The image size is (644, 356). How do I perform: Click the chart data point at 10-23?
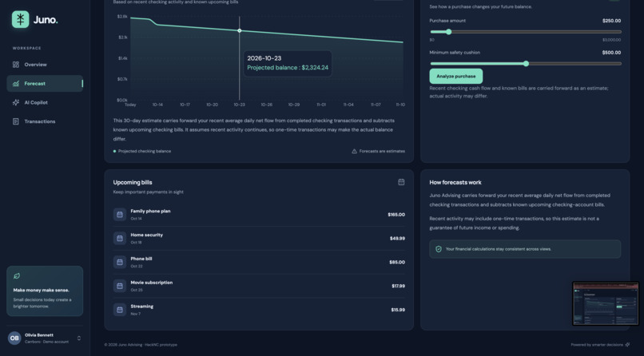[x=240, y=31]
